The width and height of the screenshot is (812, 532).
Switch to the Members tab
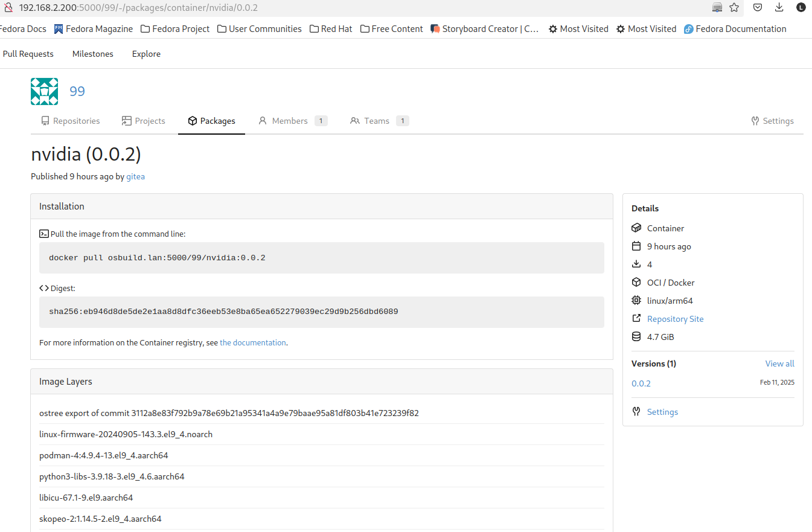coord(292,121)
